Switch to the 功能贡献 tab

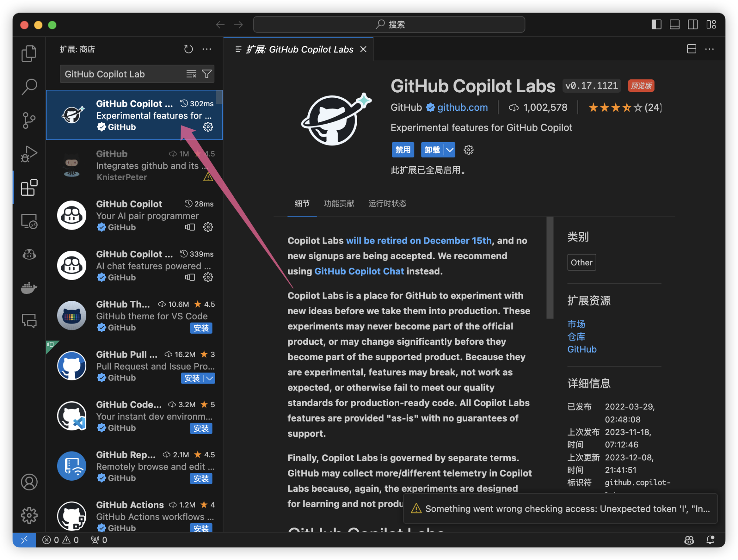pos(339,203)
